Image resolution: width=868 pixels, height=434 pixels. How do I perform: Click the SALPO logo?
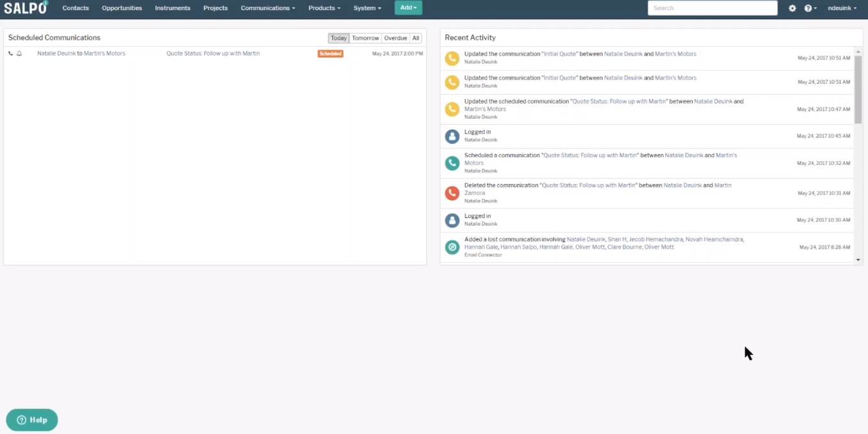click(26, 8)
